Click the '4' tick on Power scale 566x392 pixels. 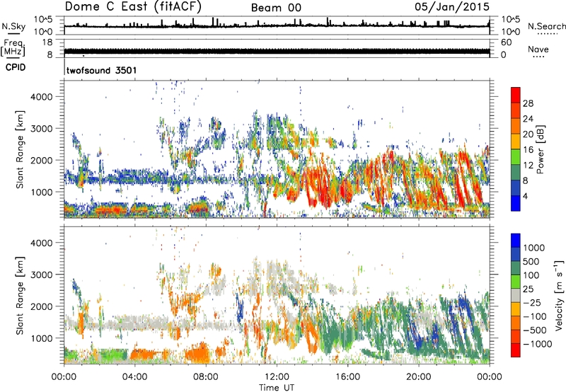(x=525, y=196)
